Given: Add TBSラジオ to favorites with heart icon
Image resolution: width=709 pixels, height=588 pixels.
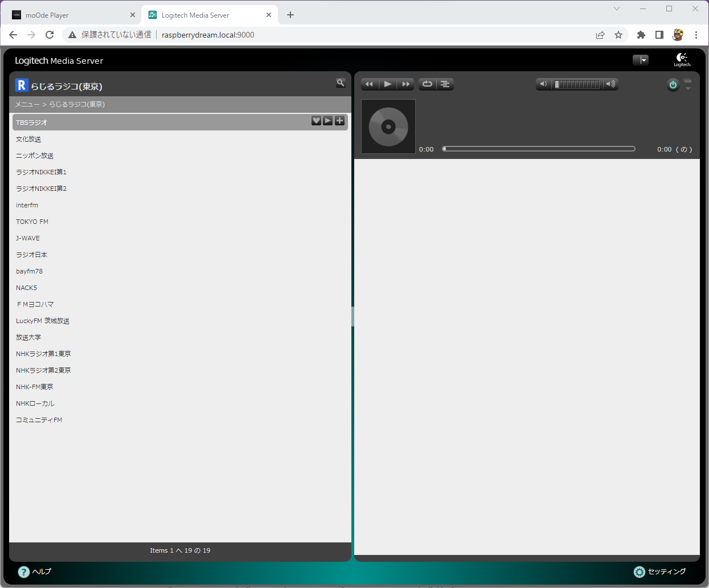Looking at the screenshot, I should click(317, 120).
